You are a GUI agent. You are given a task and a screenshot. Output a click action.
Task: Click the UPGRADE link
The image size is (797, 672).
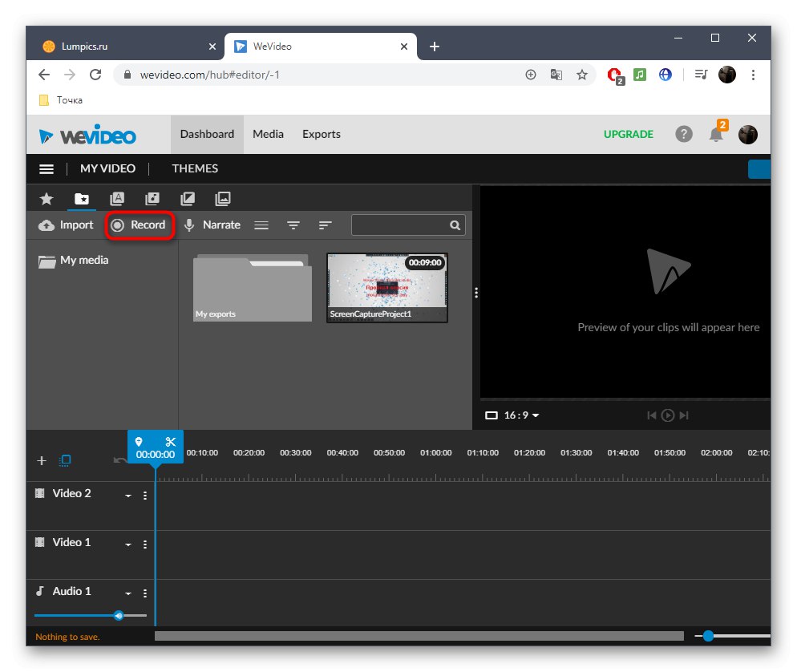pyautogui.click(x=629, y=134)
